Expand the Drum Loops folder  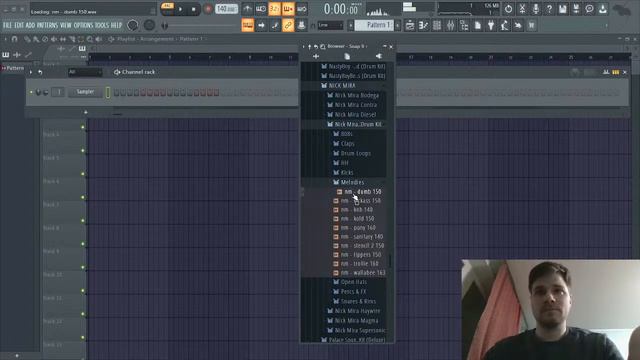point(356,153)
